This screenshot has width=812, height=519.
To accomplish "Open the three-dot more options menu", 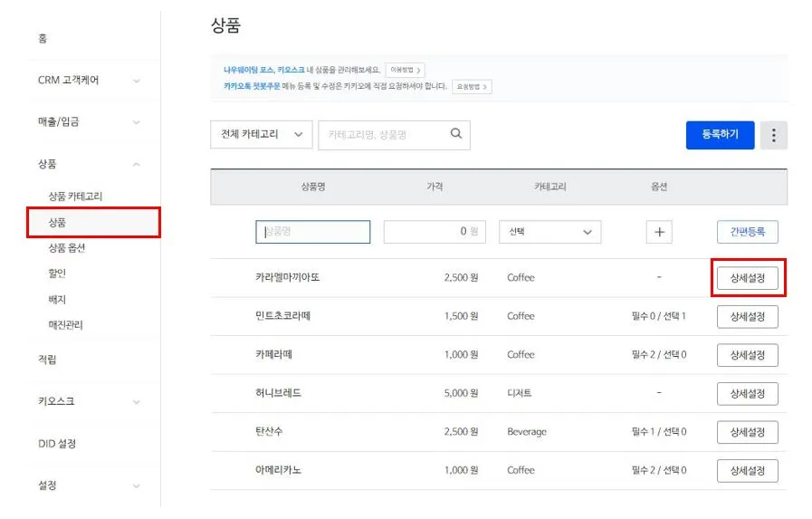I will (x=774, y=135).
